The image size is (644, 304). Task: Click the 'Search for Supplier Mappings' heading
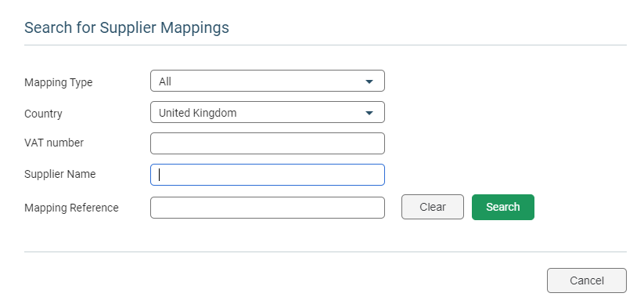127,27
